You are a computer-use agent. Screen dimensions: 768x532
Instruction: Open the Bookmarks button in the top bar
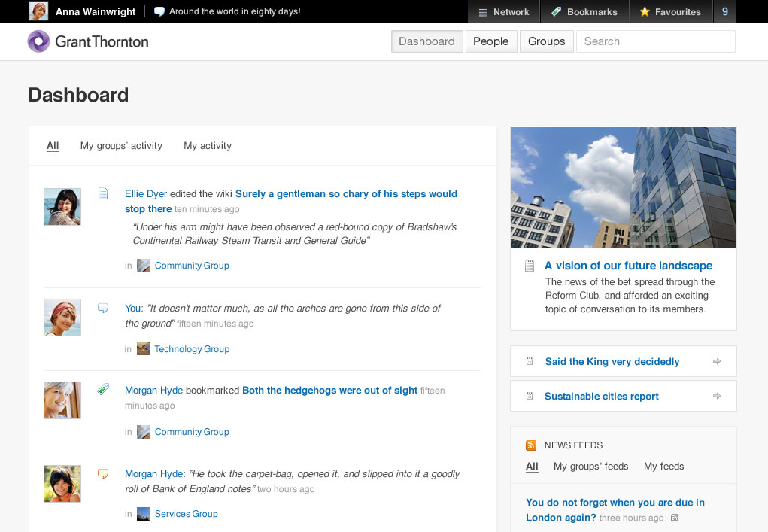pos(584,11)
